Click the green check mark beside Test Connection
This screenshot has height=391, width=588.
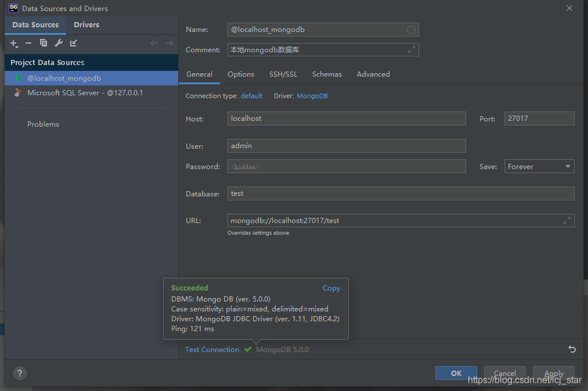pos(248,349)
